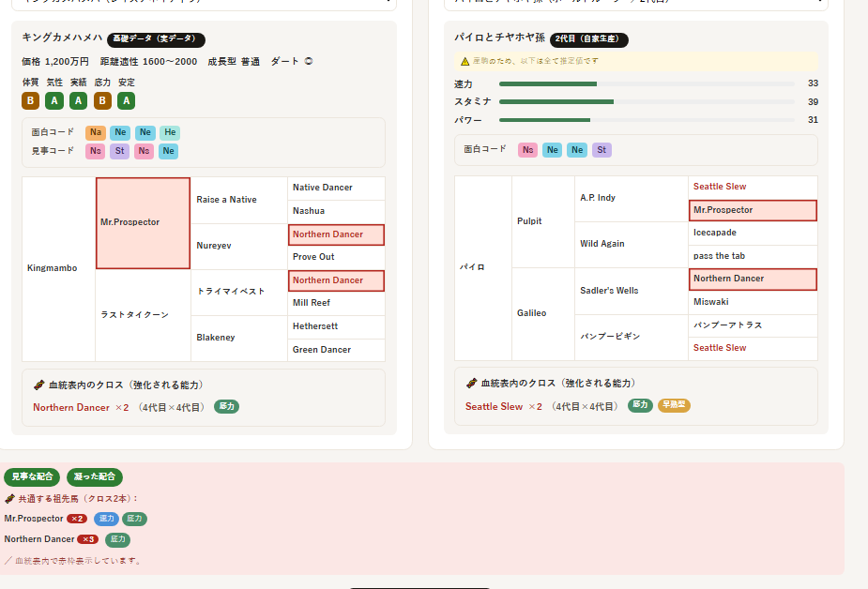The height and width of the screenshot is (589, 868).
Task: Select the パイロ root pedigree cell
Action: point(483,268)
